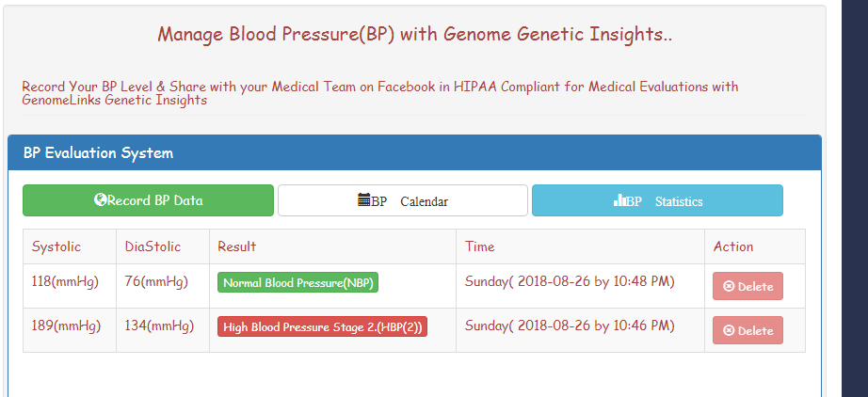The width and height of the screenshot is (868, 397).
Task: Click the BP Evaluation System panel heading
Action: tap(98, 152)
